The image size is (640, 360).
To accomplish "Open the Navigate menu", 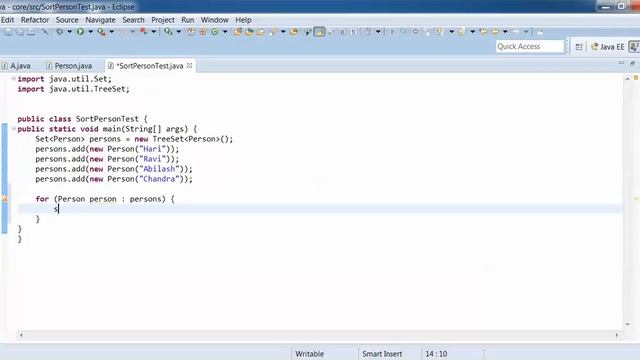I will pyautogui.click(x=100, y=20).
